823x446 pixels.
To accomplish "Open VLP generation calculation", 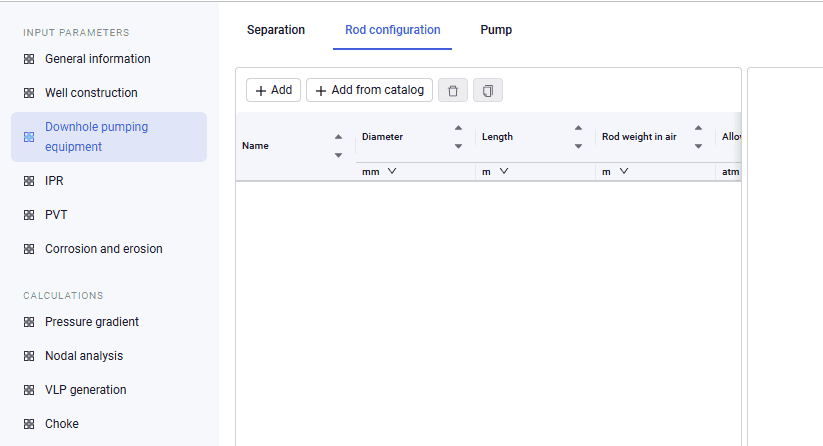I will [86, 390].
